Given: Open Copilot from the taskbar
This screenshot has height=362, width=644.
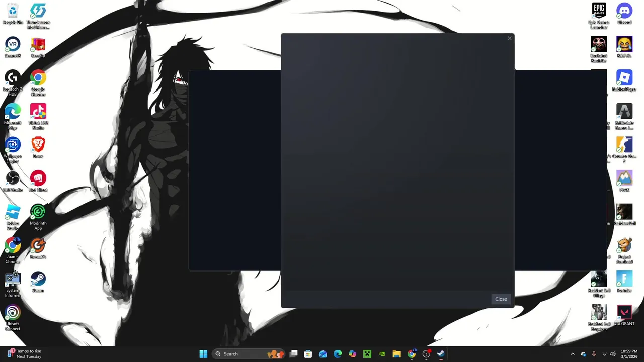Looking at the screenshot, I should tap(353, 354).
